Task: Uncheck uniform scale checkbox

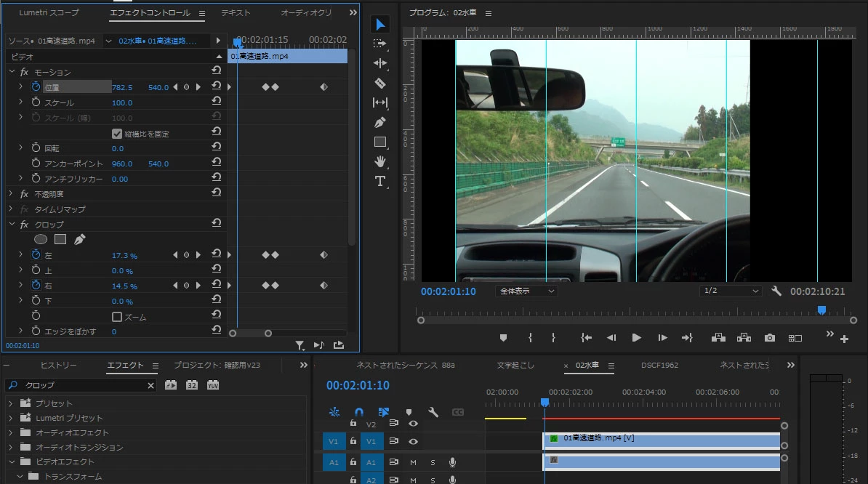Action: click(x=117, y=133)
